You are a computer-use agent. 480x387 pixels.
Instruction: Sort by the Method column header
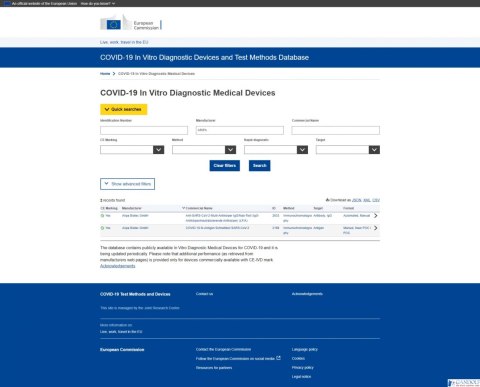[x=289, y=208]
